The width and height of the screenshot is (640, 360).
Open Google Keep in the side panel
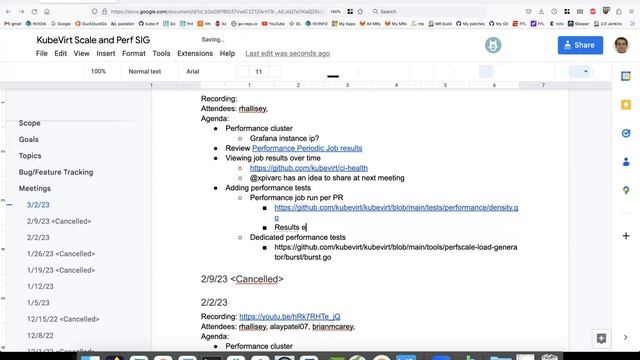tap(626, 105)
